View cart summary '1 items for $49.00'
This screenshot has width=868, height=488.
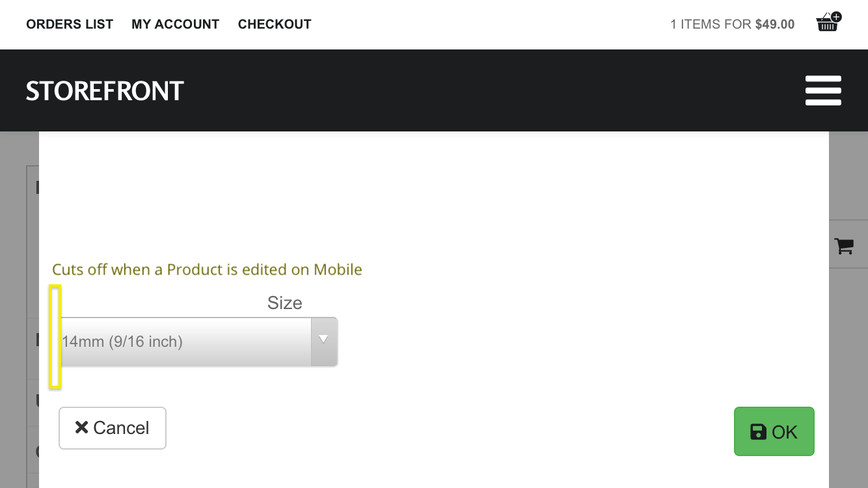tap(732, 24)
